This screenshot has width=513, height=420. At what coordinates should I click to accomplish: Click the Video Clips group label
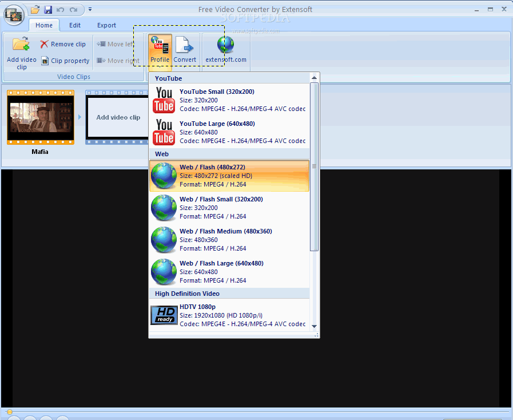74,77
